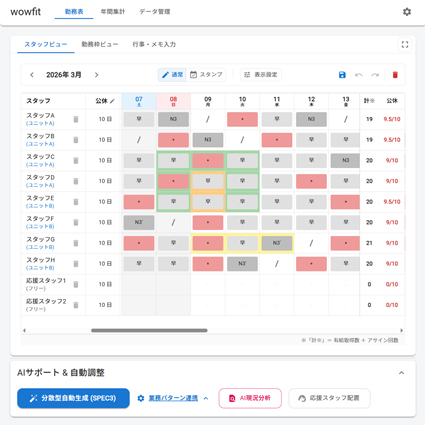The height and width of the screenshot is (425, 425).
Task: Collapse the AIサポート & 自動調整 panel
Action: (x=402, y=373)
